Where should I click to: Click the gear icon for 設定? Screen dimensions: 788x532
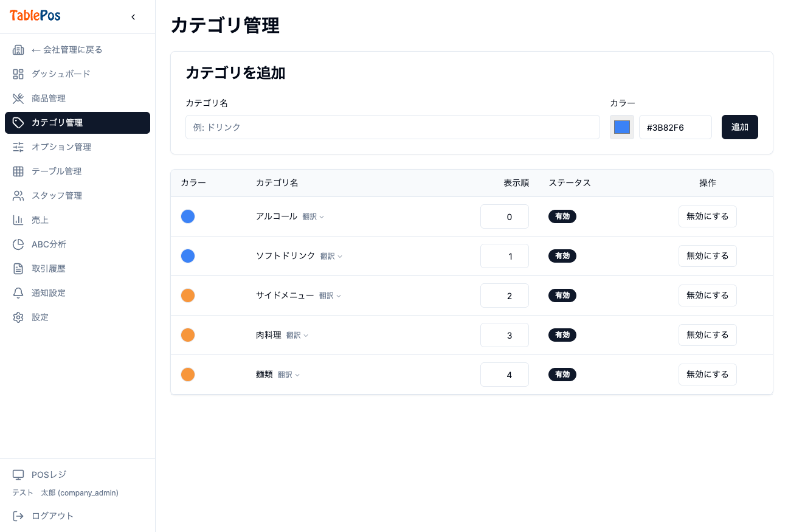[18, 317]
